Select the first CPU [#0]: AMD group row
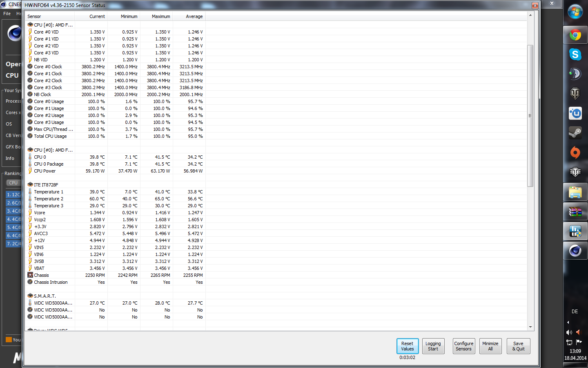 pyautogui.click(x=115, y=25)
